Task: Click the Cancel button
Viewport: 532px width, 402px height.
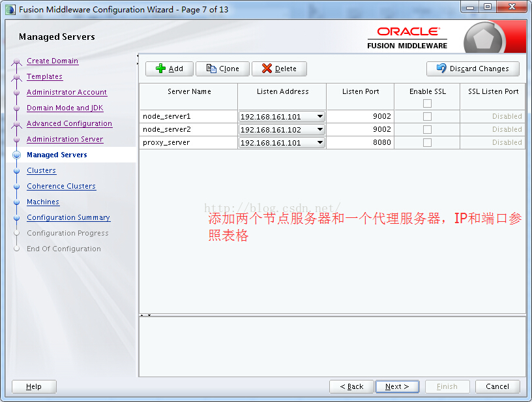Action: 497,386
